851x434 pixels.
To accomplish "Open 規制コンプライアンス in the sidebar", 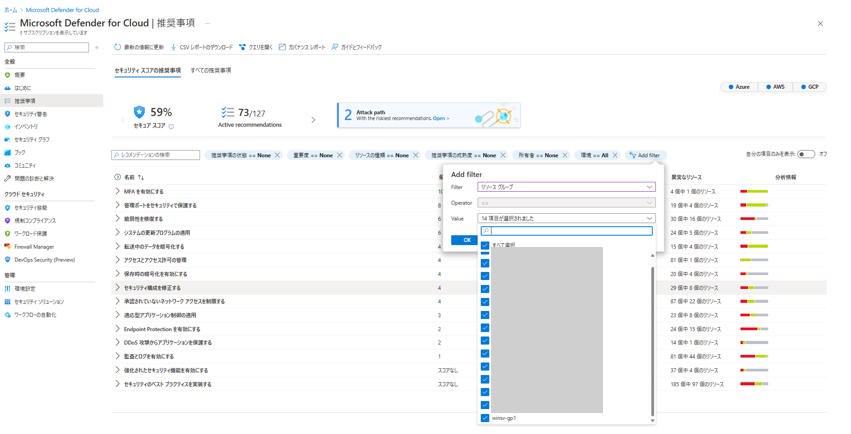I will tap(35, 221).
